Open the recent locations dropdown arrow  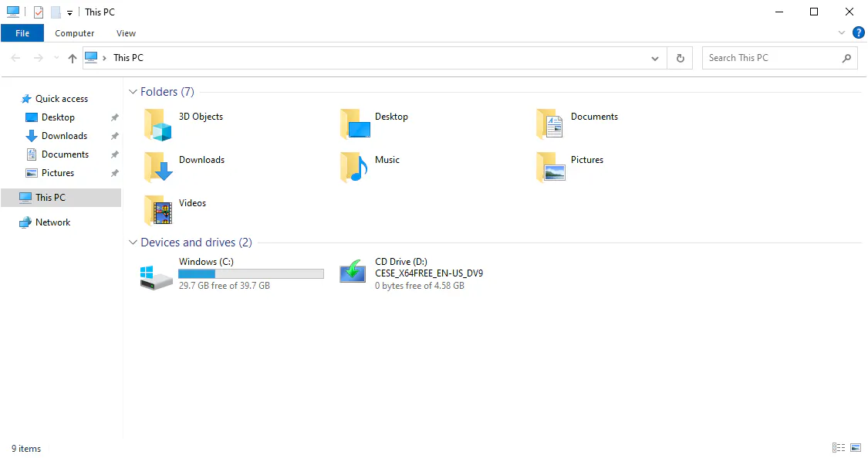[56, 58]
